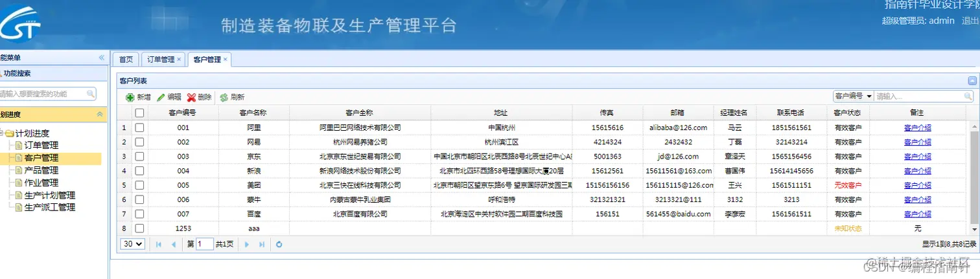Click the 作业管理 tree page icon
The height and width of the screenshot is (279, 980).
pyautogui.click(x=19, y=183)
